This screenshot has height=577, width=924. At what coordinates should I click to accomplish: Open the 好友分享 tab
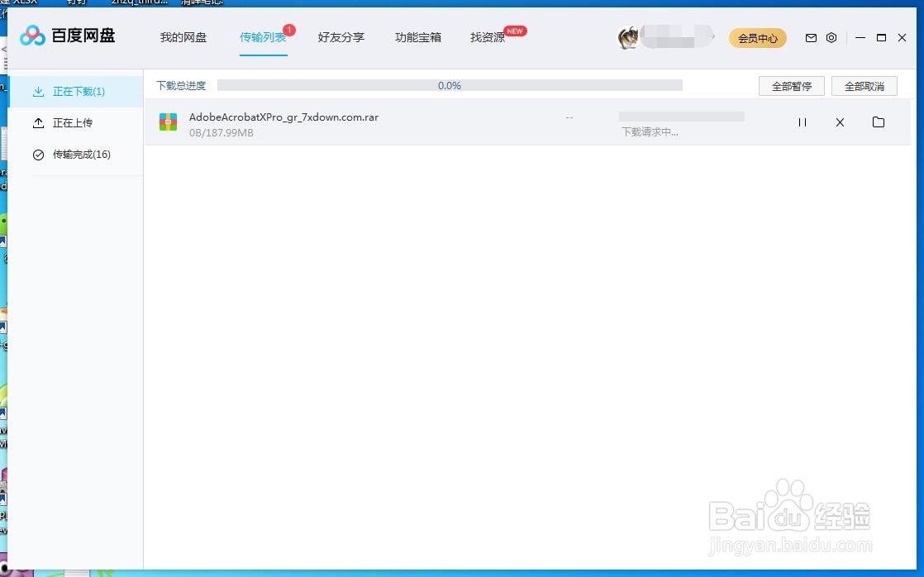(341, 37)
